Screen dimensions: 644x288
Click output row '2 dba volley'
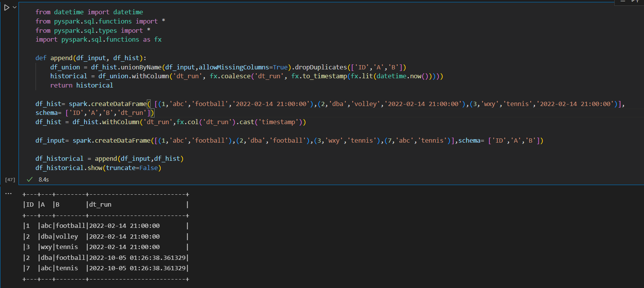click(x=106, y=236)
